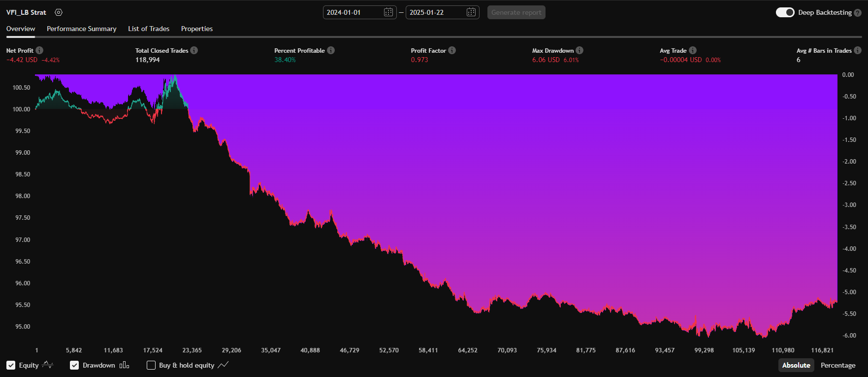Click the percent profitable value 38.40%

tap(285, 60)
